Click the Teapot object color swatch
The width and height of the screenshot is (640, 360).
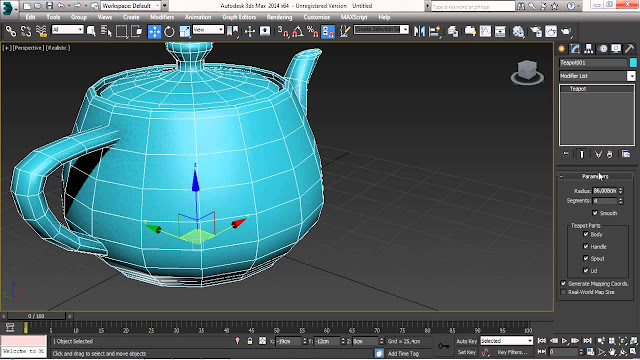pos(633,62)
